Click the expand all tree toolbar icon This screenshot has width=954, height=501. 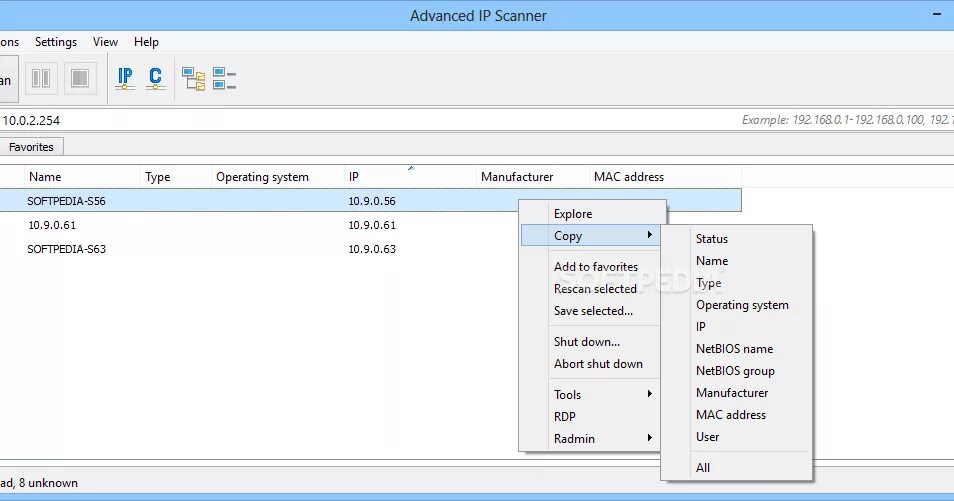tap(193, 79)
